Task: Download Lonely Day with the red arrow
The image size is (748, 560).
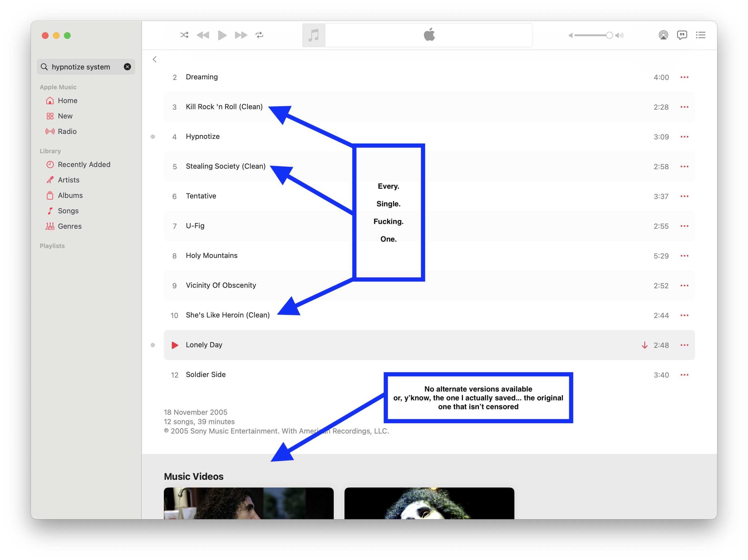Action: (x=645, y=345)
